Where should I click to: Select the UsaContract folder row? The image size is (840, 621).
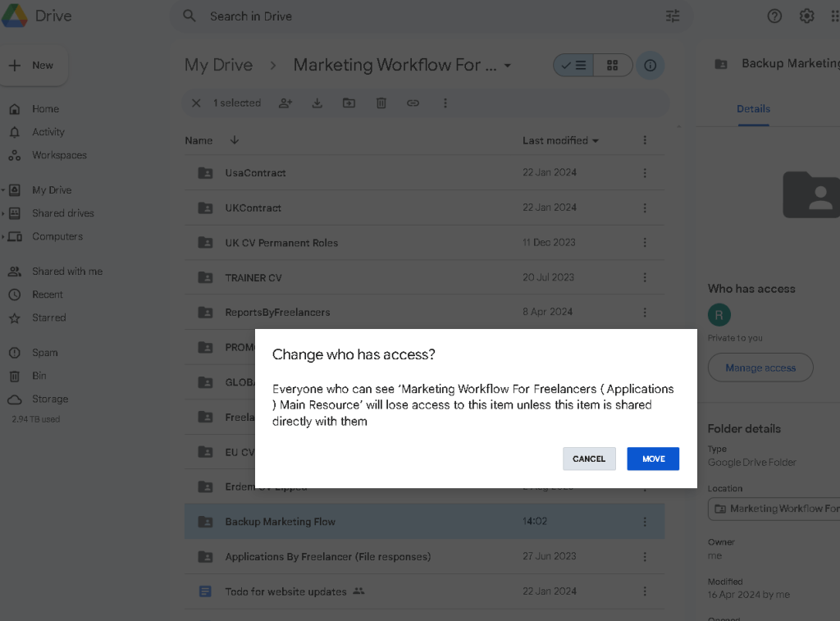pos(424,172)
